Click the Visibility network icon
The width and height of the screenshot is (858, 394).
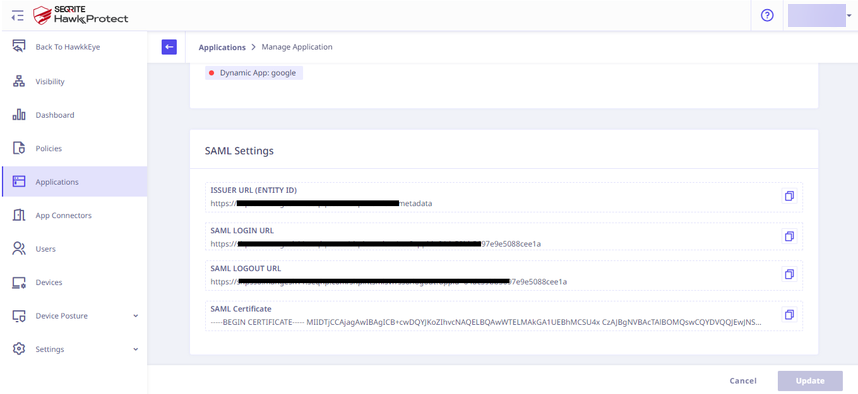point(19,82)
